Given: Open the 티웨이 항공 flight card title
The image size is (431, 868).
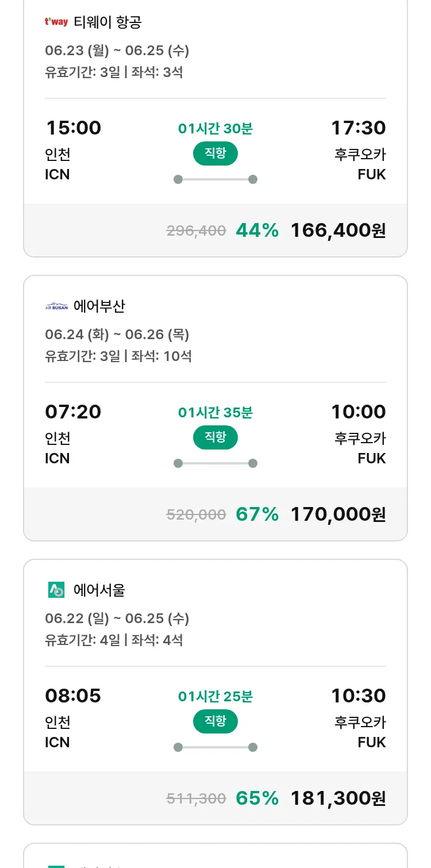Looking at the screenshot, I should pyautogui.click(x=107, y=22).
